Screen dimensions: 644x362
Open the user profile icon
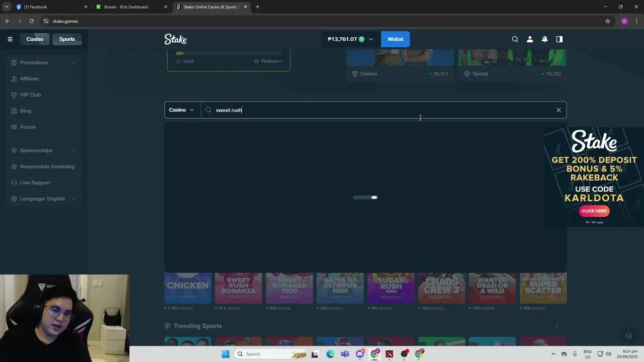pos(530,39)
